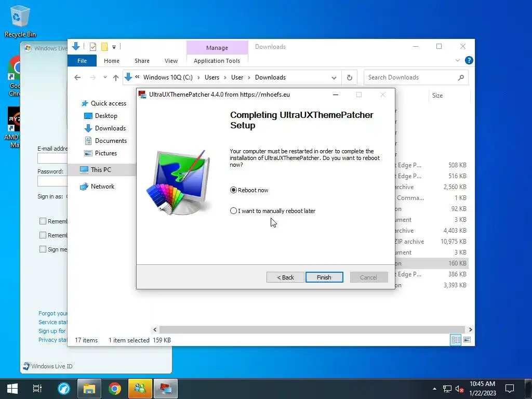Open Pictures in navigation pane

(100, 153)
